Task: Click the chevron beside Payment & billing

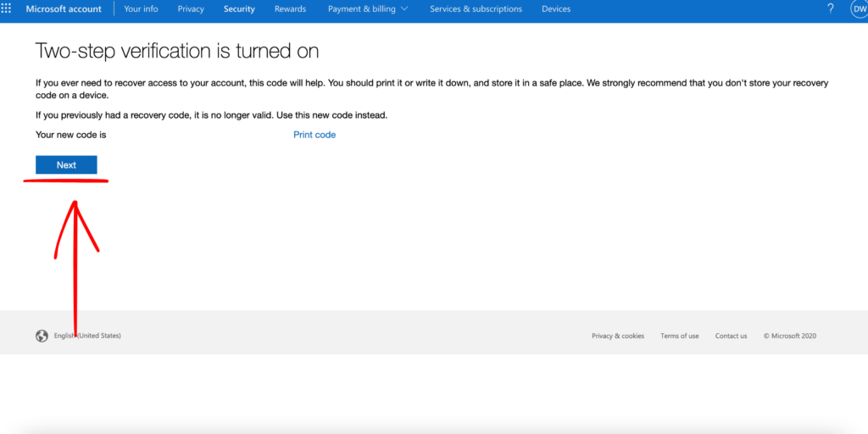Action: [403, 9]
